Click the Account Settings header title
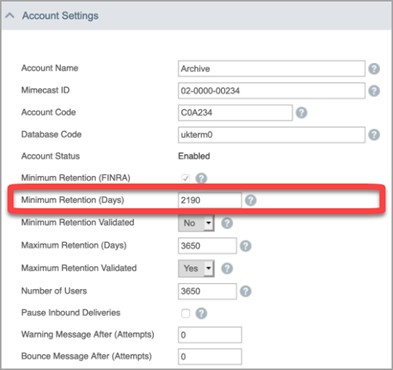This screenshot has width=393, height=370. click(x=60, y=16)
